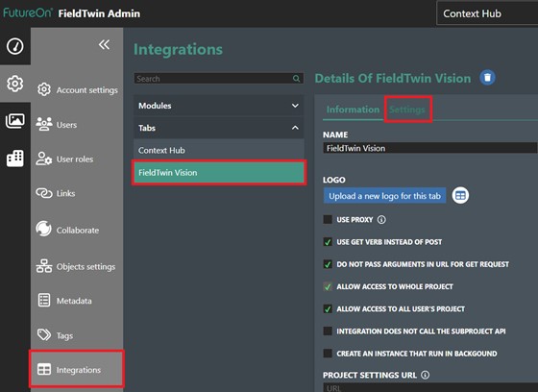The width and height of the screenshot is (538, 392).
Task: Select Context Hub in the Tabs list
Action: coord(219,150)
